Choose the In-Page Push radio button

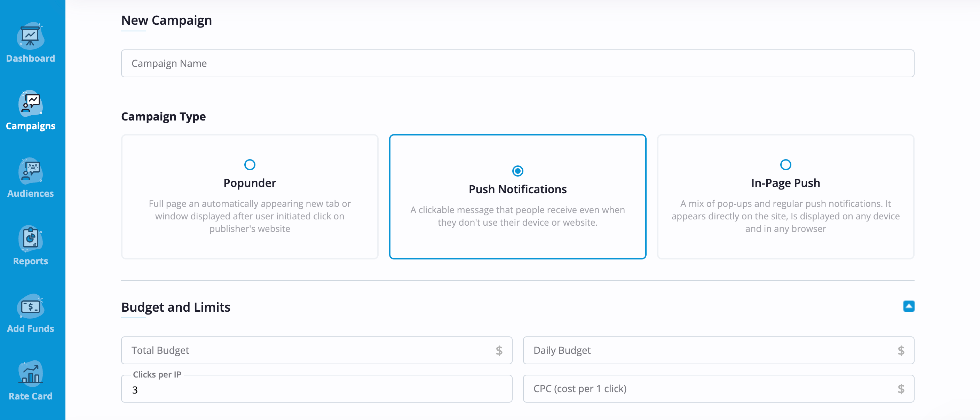click(x=785, y=164)
